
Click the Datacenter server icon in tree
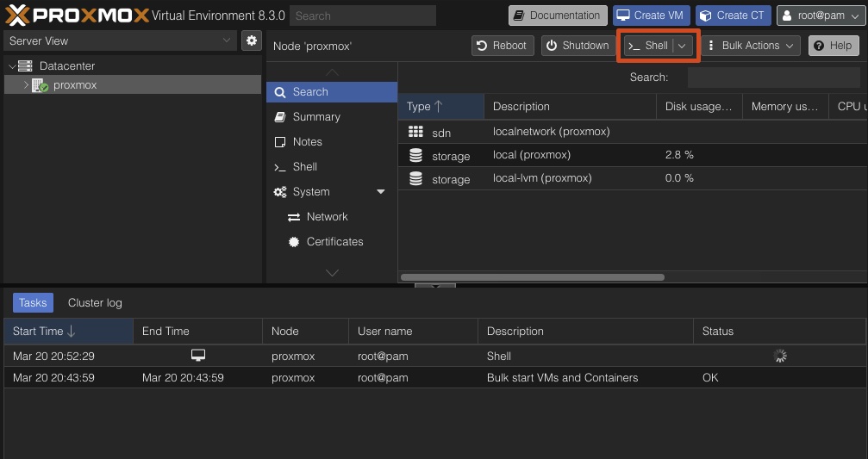[25, 65]
